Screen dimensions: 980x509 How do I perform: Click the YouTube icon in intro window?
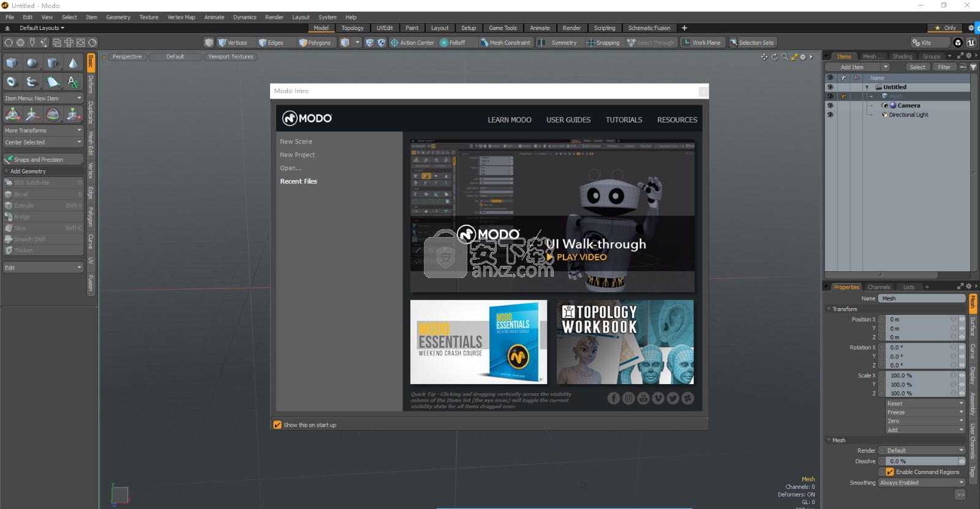pos(643,398)
